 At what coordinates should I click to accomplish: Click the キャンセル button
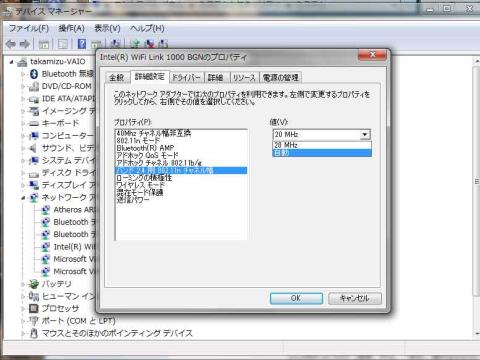(x=355, y=298)
